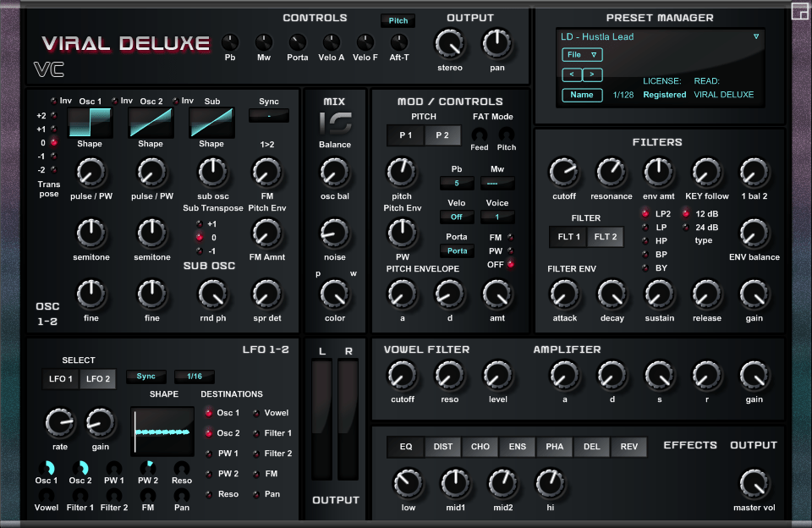The image size is (812, 528).
Task: Click the L output level meter
Action: pos(321,420)
